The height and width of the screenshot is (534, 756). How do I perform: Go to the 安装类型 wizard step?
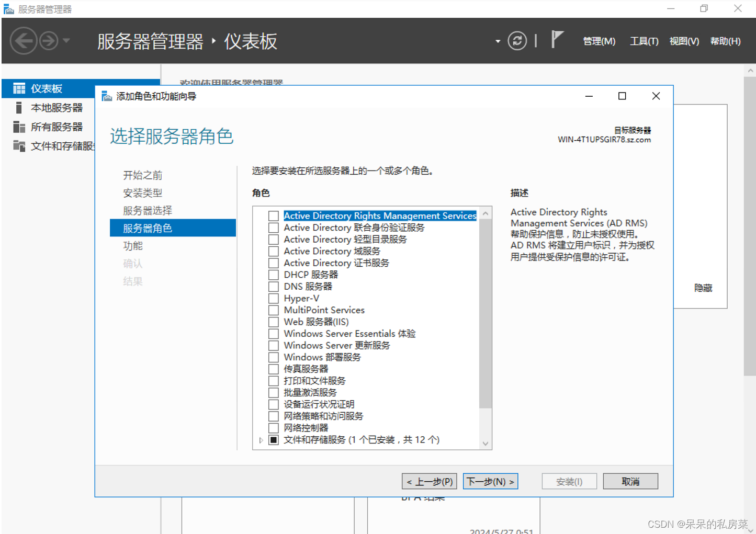click(142, 193)
